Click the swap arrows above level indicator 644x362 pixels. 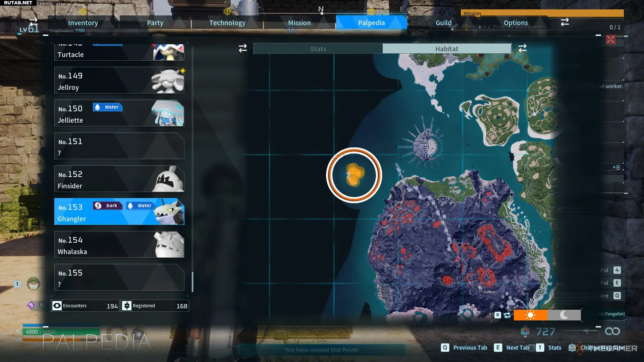33,21
